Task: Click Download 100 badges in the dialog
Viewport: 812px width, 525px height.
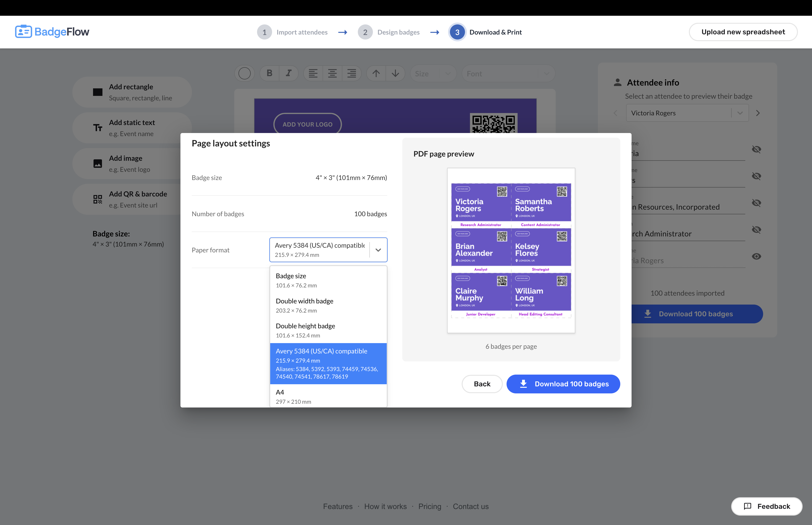Action: point(563,384)
